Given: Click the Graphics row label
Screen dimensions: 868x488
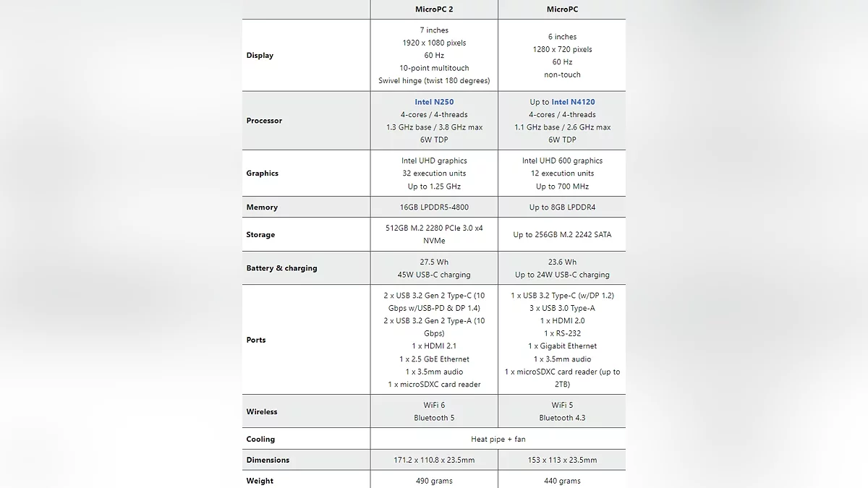Looking at the screenshot, I should pyautogui.click(x=262, y=174).
